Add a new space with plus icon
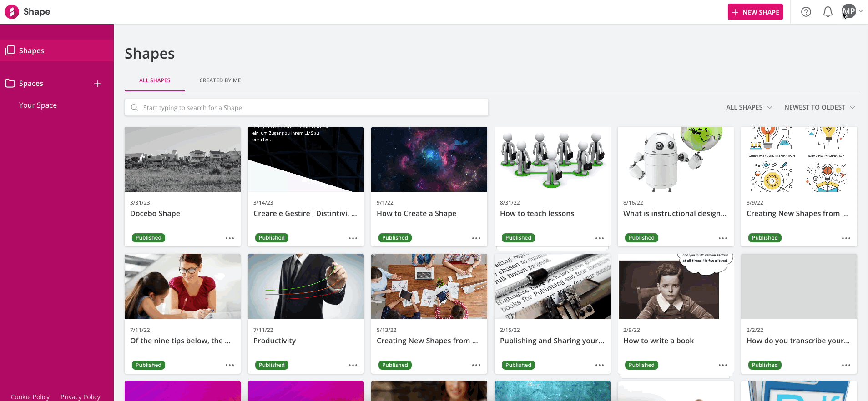The height and width of the screenshot is (401, 868). [97, 84]
